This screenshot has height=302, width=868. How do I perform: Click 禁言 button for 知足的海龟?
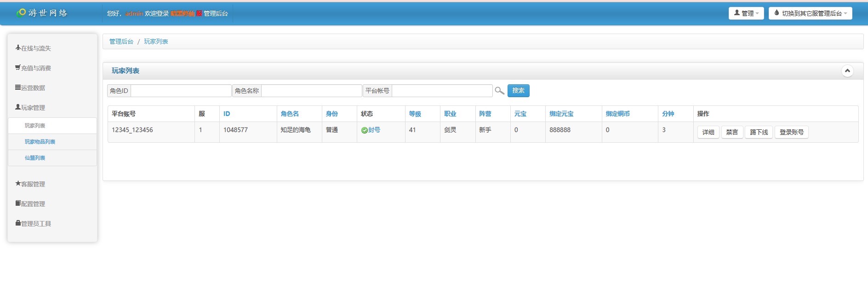pos(732,132)
